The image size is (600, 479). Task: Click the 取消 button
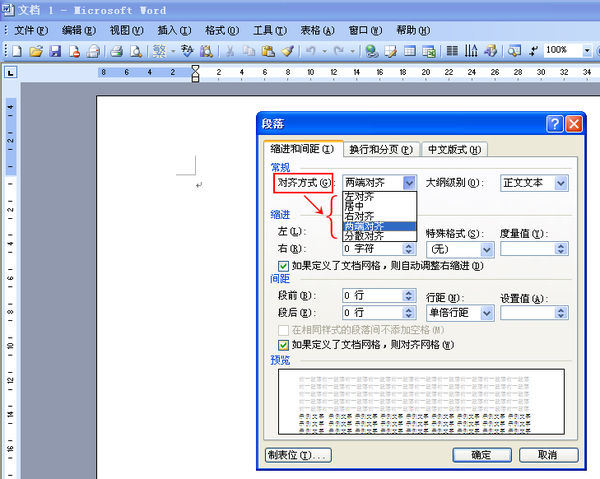(x=548, y=455)
